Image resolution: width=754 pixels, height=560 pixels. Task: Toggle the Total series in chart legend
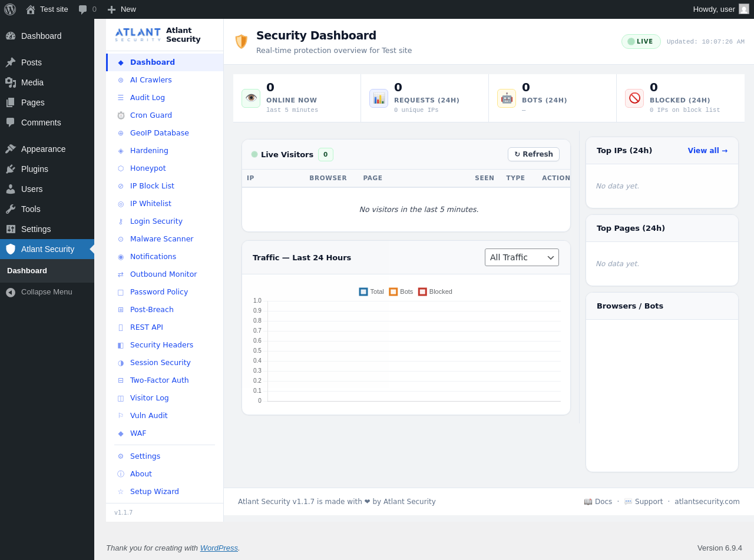click(x=372, y=291)
